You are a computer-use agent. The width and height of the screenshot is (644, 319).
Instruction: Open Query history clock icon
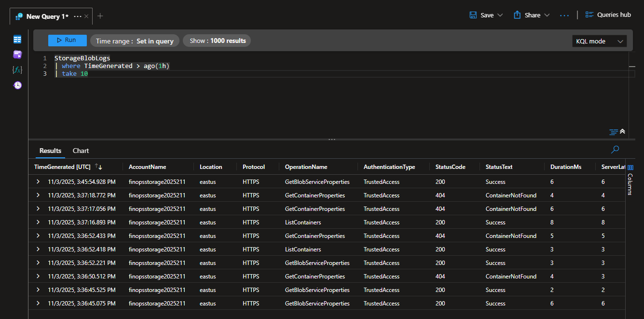[17, 85]
